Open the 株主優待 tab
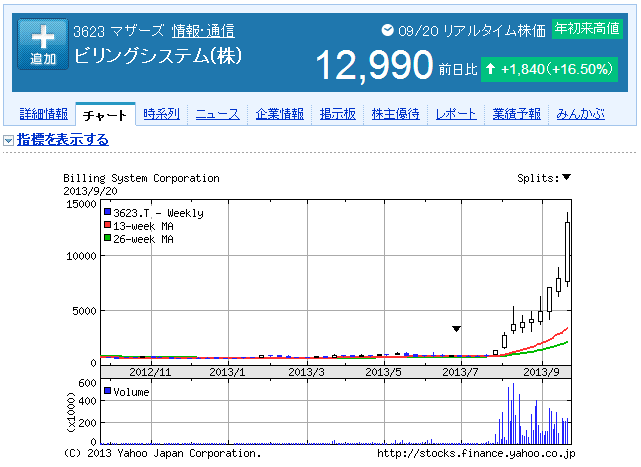Viewport: 641px width, 467px height. [395, 114]
